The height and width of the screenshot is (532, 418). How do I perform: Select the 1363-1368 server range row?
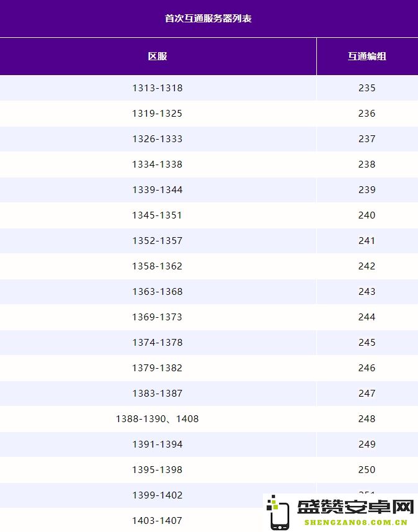pos(209,291)
